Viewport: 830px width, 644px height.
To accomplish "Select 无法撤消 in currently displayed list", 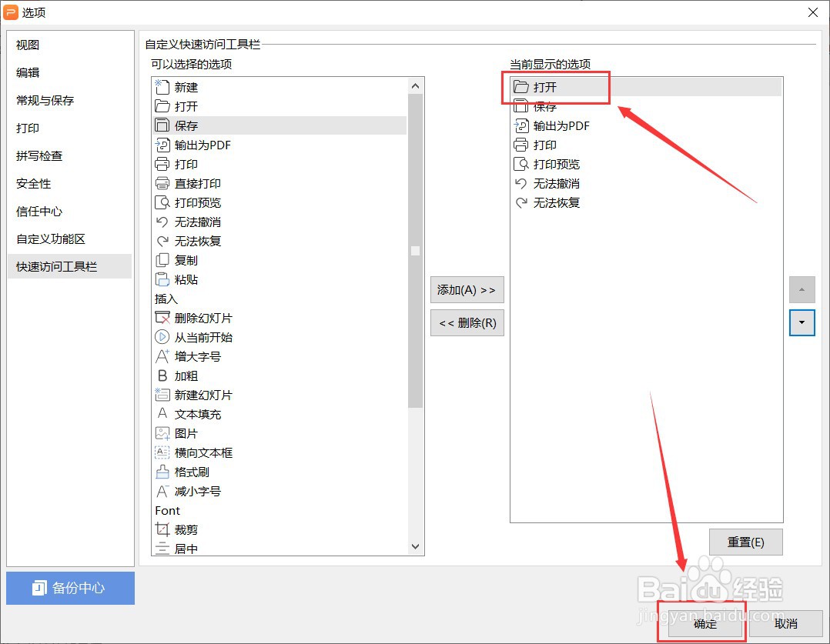I will click(646, 183).
